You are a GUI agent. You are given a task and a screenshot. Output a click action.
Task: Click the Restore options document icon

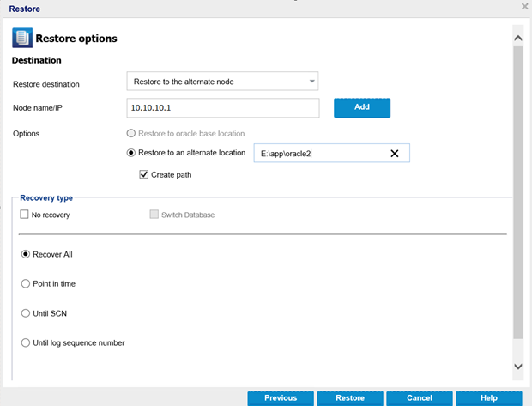click(22, 38)
